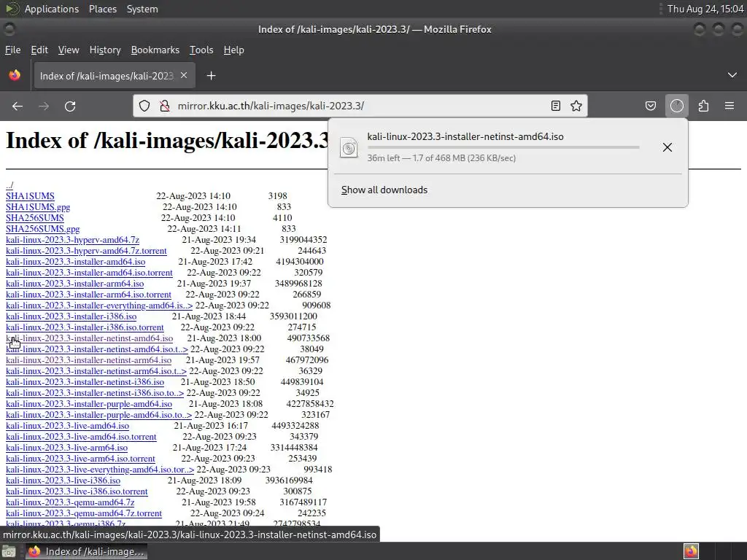The height and width of the screenshot is (560, 747).
Task: Download kali-linux-2023.3-live-arm64.iso
Action: click(x=66, y=448)
